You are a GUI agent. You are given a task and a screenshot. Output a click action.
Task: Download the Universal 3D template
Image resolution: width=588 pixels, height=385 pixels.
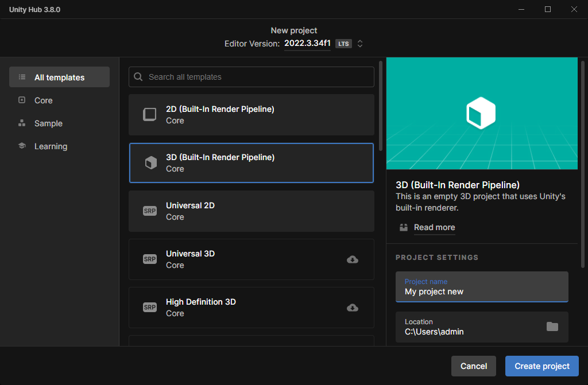[x=353, y=259]
